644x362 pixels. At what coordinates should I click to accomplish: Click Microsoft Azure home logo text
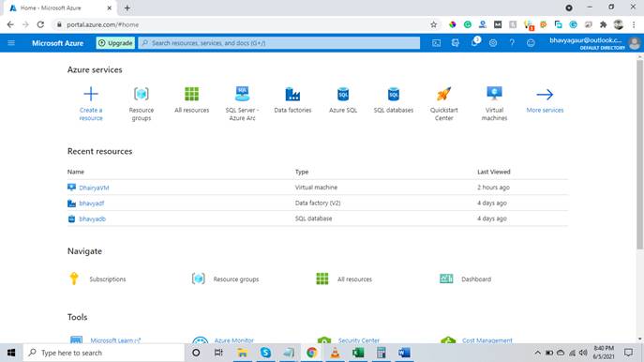click(x=57, y=43)
